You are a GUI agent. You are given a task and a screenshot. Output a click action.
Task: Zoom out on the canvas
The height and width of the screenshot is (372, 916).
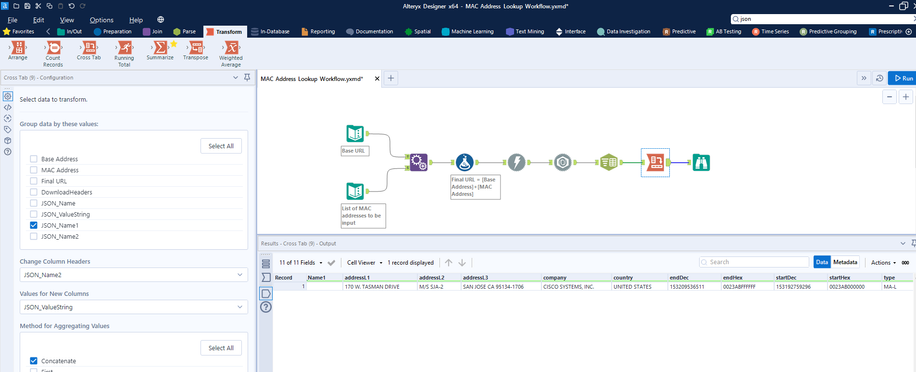click(889, 97)
